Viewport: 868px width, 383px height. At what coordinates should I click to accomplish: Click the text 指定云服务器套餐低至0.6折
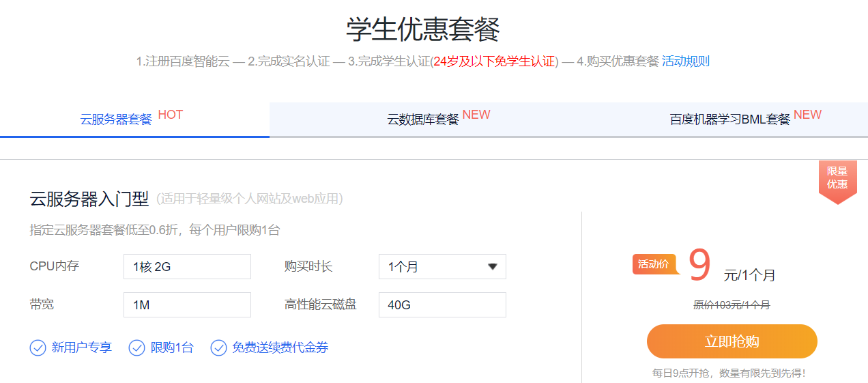pyautogui.click(x=104, y=230)
